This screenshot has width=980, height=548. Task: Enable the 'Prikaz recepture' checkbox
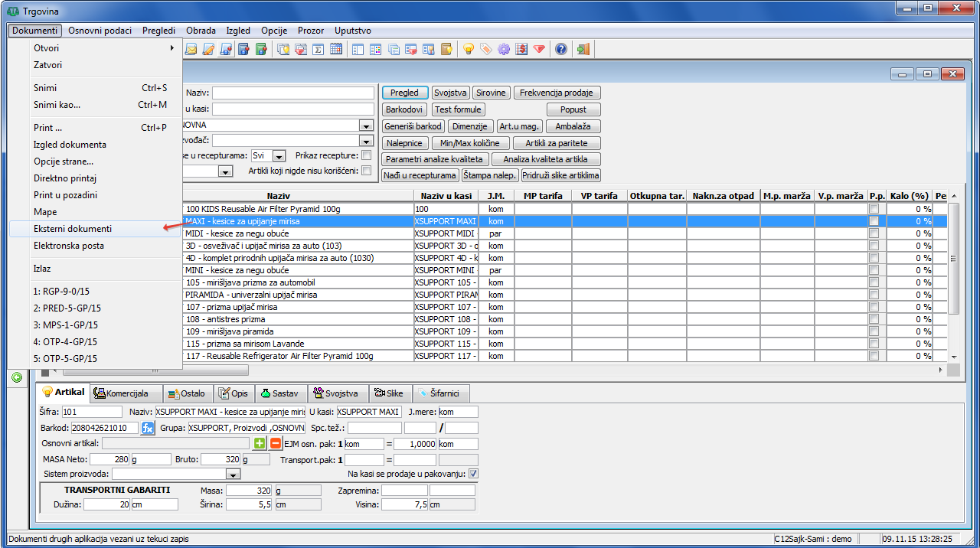[x=366, y=155]
